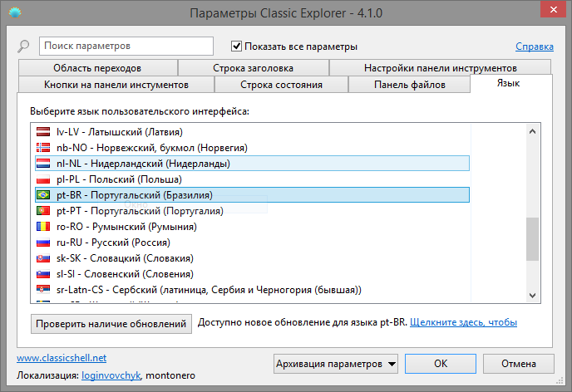Switch to the "Панель файлов" tab
This screenshot has height=392, width=572.
click(x=409, y=85)
